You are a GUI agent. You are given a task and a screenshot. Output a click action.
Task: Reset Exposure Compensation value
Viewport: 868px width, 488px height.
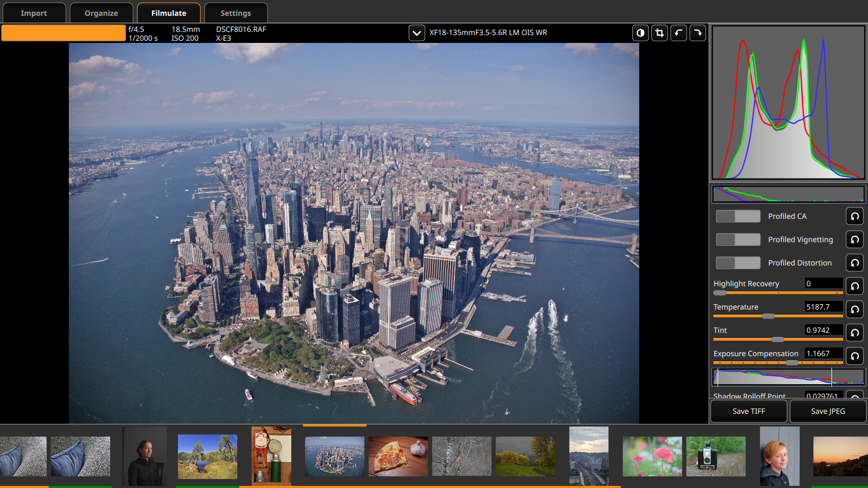coord(854,356)
